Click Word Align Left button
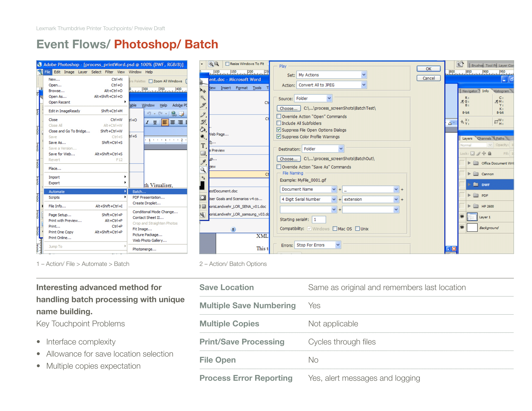The height and width of the screenshot is (411, 532). (165, 122)
